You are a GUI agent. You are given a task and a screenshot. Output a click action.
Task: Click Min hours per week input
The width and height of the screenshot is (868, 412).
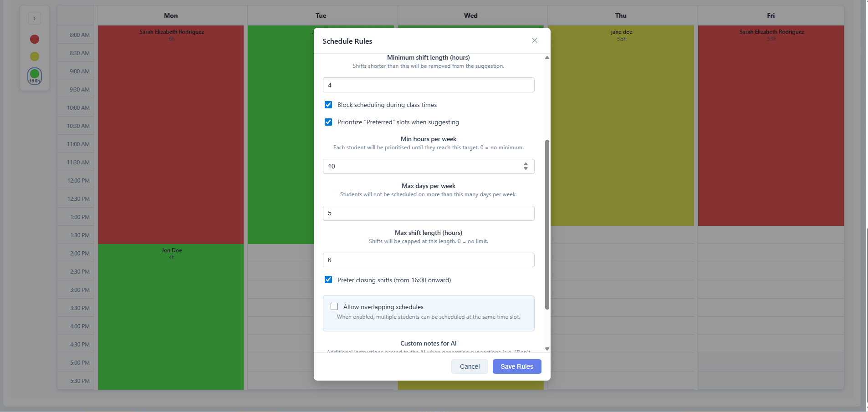click(429, 166)
